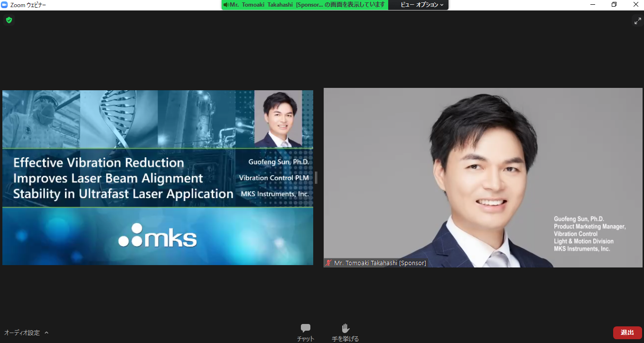The image size is (644, 343).
Task: Minimize the Zoom webinar window
Action: [593, 5]
